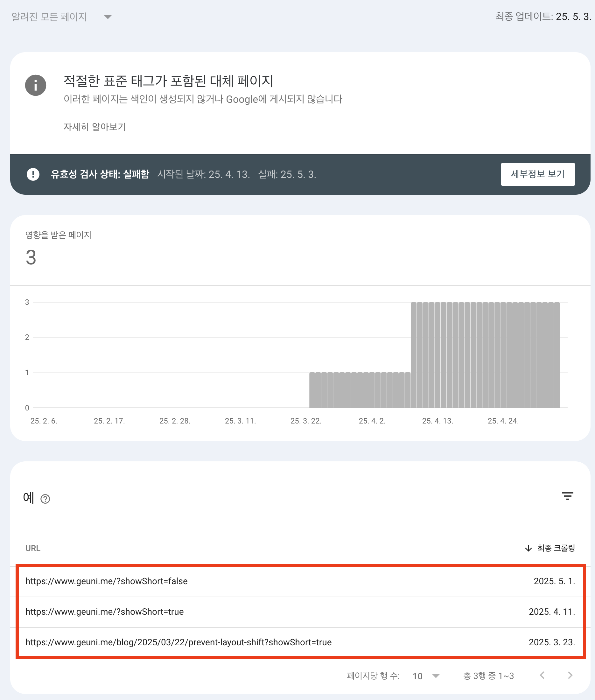Click the chart bar near 25. 4. 13.
595x700 pixels.
click(x=437, y=355)
